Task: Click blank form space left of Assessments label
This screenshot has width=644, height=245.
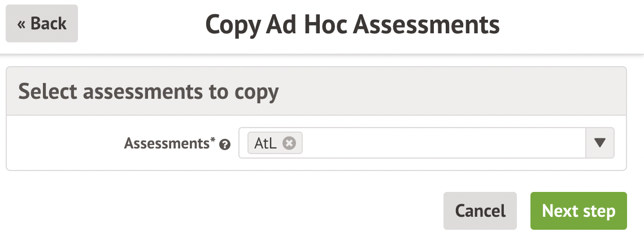Action: coord(62,143)
